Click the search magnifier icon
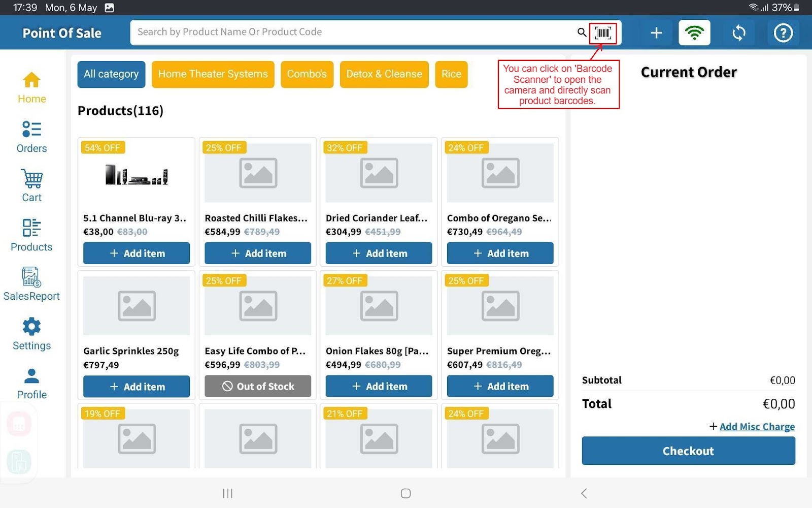This screenshot has height=508, width=812. click(582, 33)
